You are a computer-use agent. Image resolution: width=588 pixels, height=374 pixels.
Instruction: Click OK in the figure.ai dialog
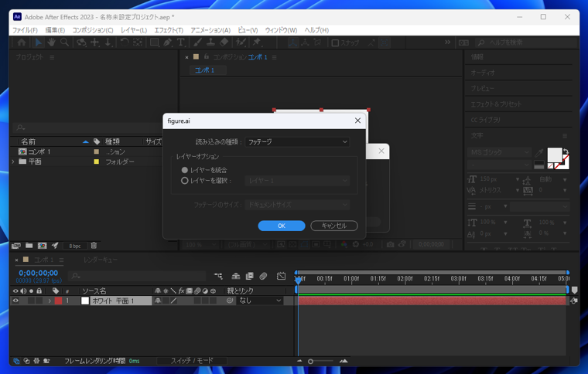click(282, 226)
